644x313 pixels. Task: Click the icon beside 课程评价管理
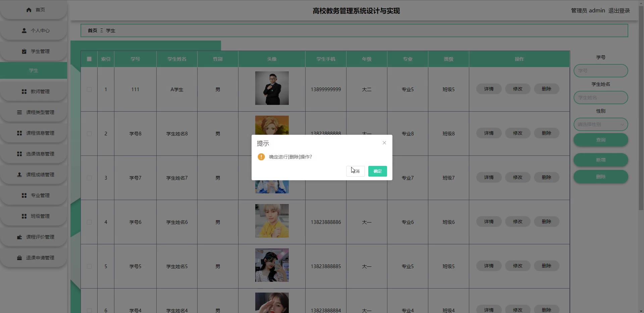pyautogui.click(x=19, y=237)
